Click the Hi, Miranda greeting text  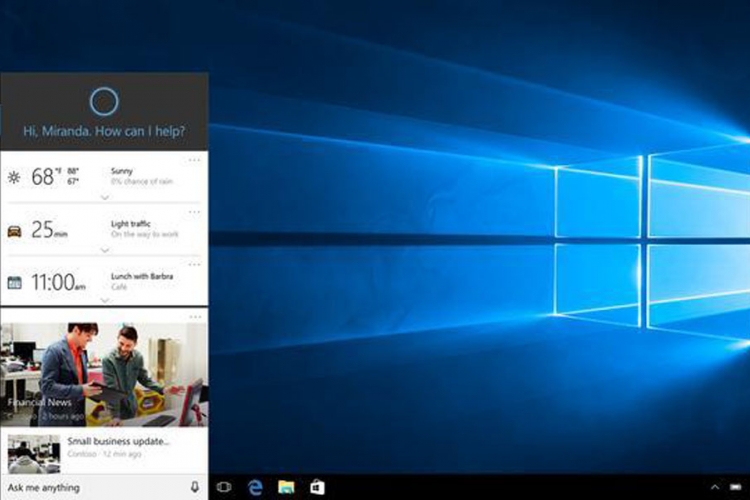pyautogui.click(x=104, y=131)
